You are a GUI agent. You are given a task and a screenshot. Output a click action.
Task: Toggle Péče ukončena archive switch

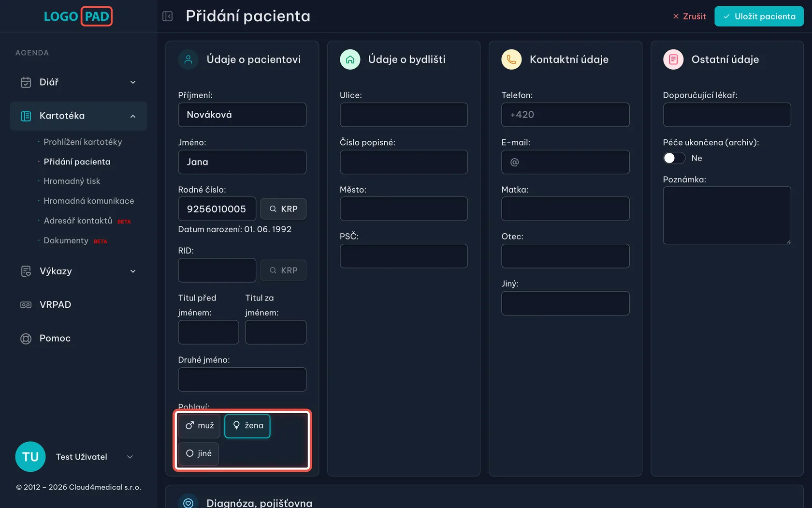click(x=674, y=158)
